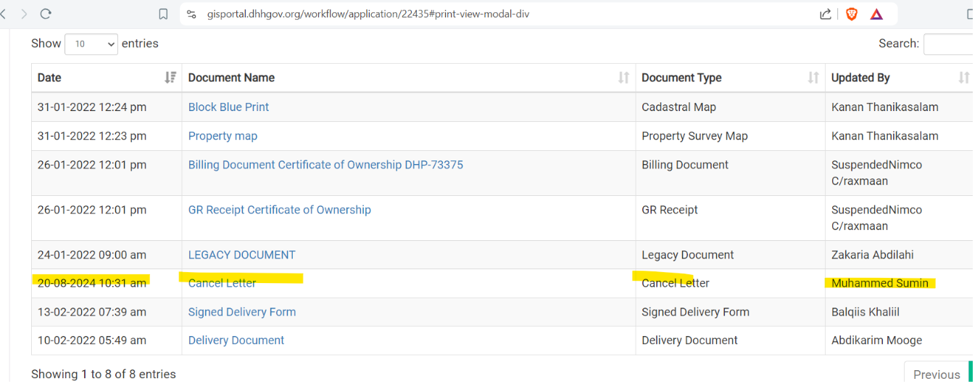Open the Property map link
Screen dimensions: 980x389
[223, 136]
